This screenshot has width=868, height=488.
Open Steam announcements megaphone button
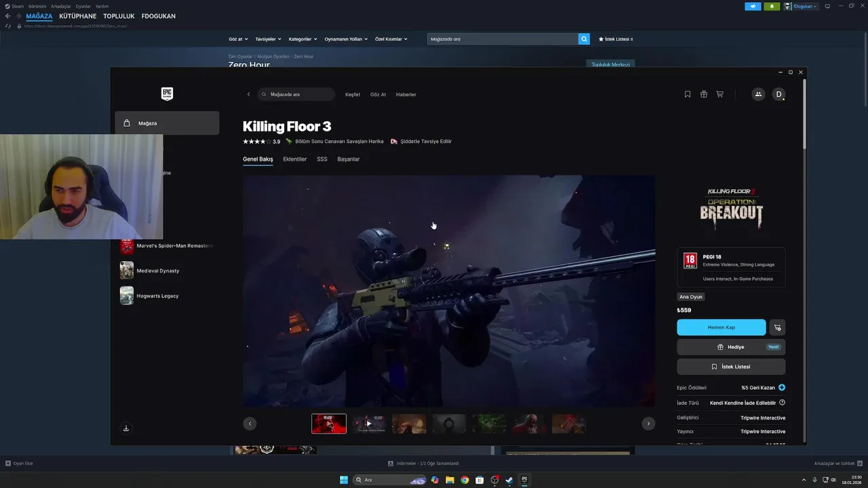point(753,6)
